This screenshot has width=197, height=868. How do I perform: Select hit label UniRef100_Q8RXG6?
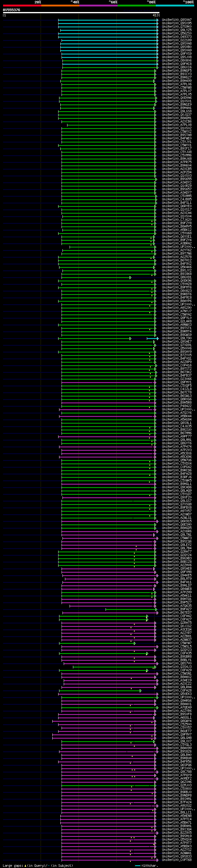tap(177, 399)
